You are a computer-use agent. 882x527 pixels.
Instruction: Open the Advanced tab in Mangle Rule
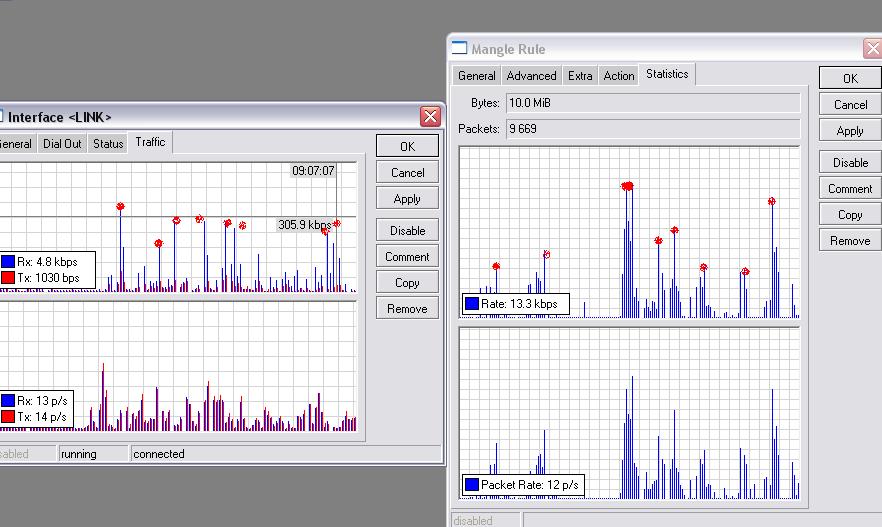coord(531,75)
